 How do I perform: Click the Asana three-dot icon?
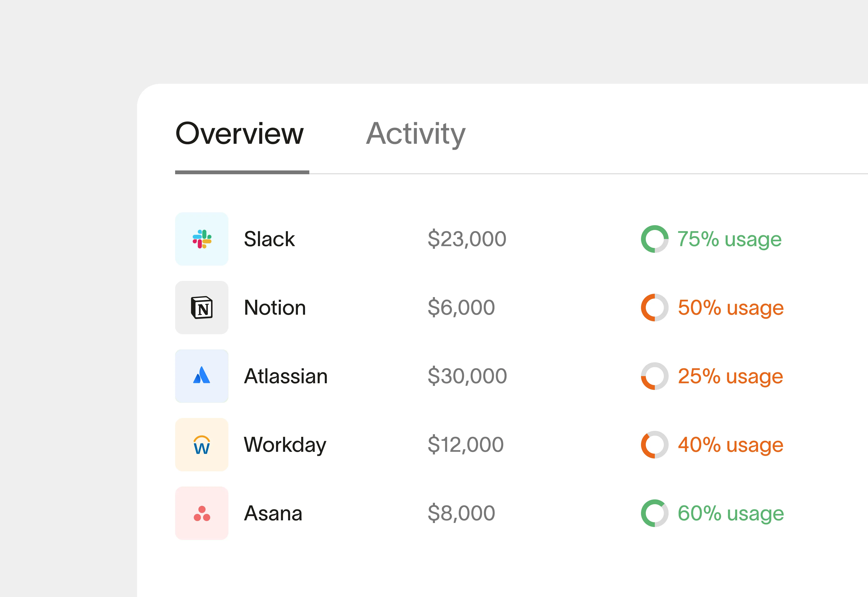tap(202, 513)
